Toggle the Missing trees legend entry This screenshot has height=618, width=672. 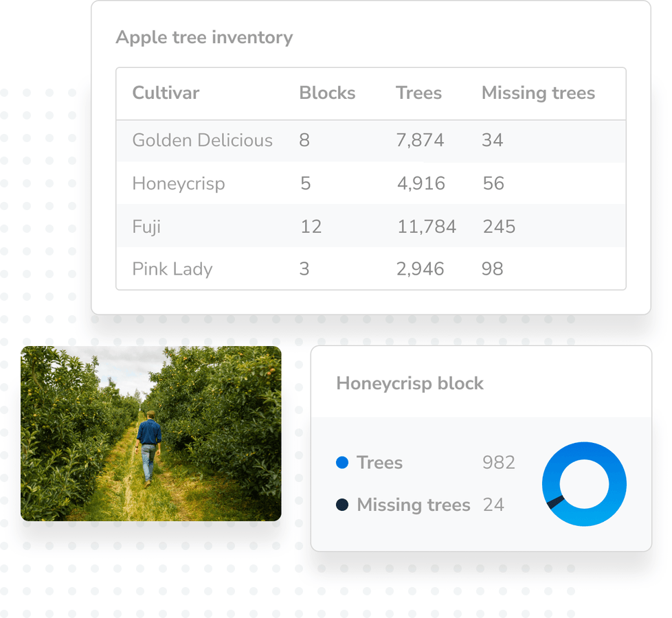pyautogui.click(x=413, y=505)
